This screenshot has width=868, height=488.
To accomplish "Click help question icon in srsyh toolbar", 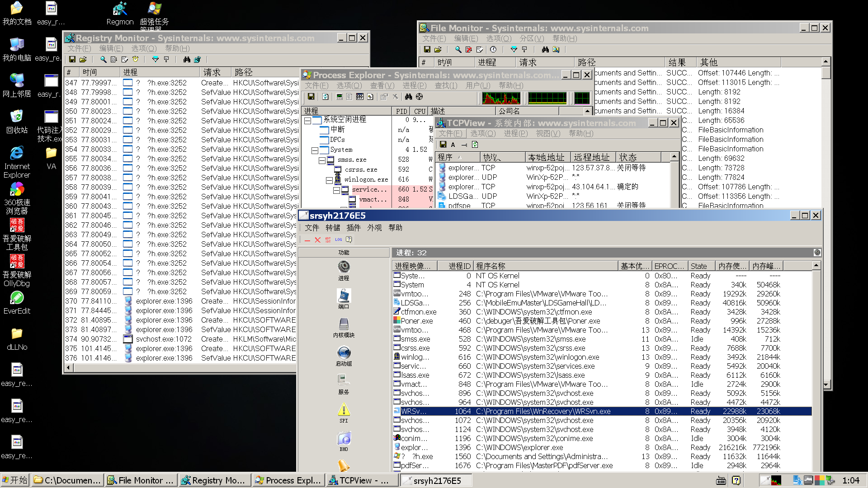I will tap(349, 240).
